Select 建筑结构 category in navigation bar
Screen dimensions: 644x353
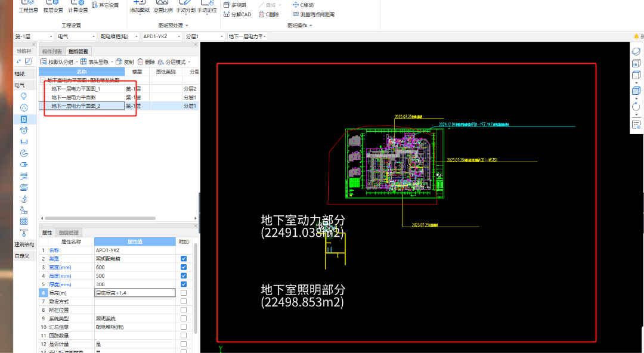[24, 244]
